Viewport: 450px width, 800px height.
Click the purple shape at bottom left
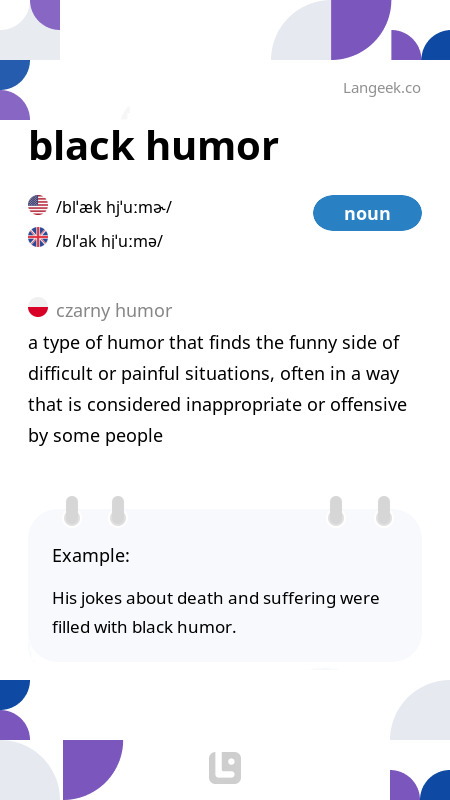[93, 770]
